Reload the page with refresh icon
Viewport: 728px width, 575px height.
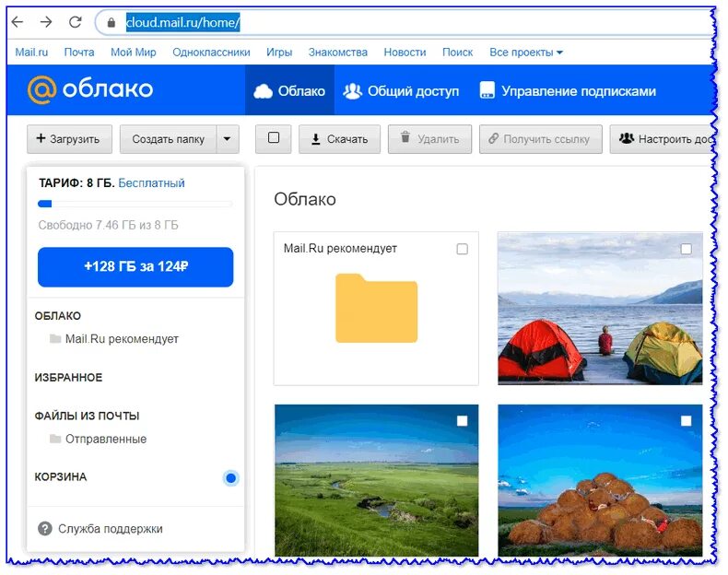[76, 22]
